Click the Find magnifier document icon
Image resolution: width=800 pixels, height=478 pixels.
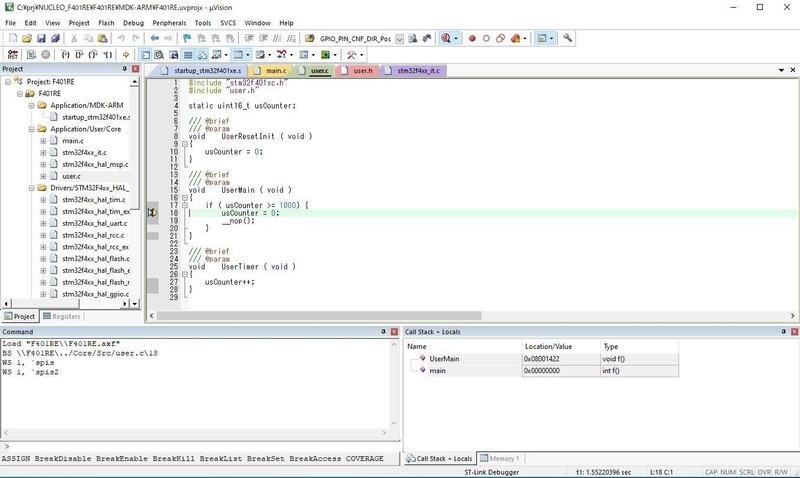[x=413, y=38]
